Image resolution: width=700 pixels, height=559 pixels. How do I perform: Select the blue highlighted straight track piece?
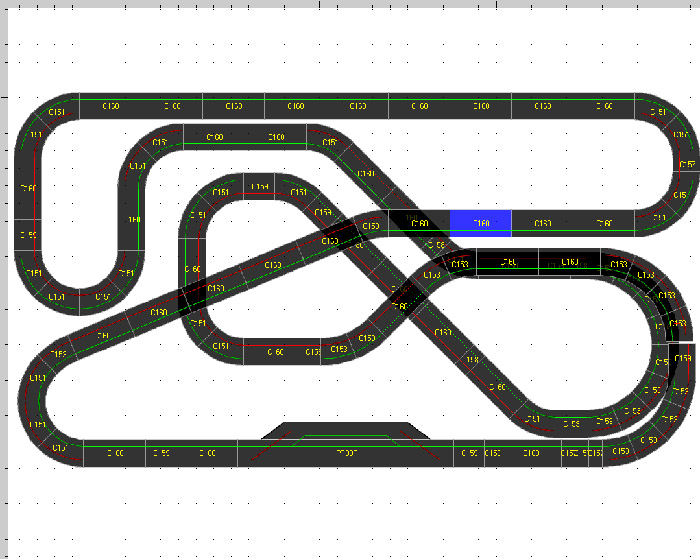(x=480, y=223)
